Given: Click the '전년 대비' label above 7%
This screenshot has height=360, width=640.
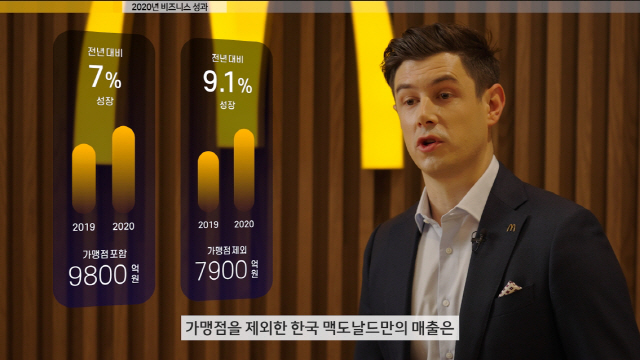Looking at the screenshot, I should point(105,52).
